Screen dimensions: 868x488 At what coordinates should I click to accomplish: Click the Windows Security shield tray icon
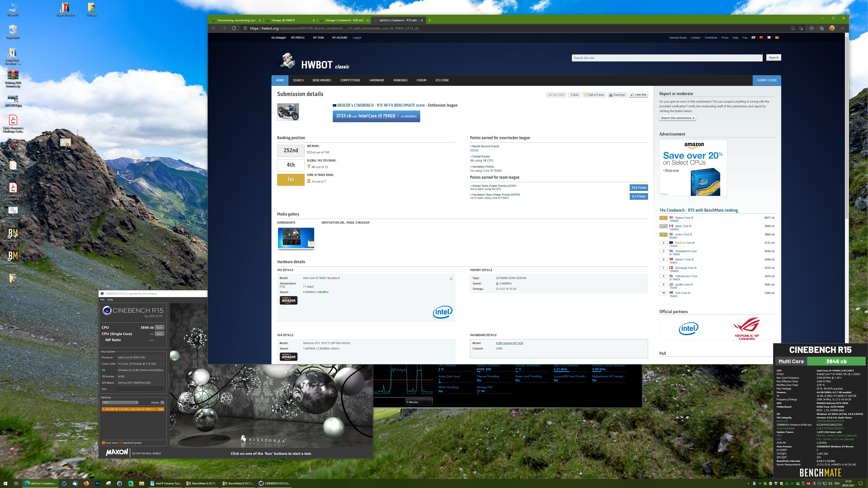coord(781,483)
